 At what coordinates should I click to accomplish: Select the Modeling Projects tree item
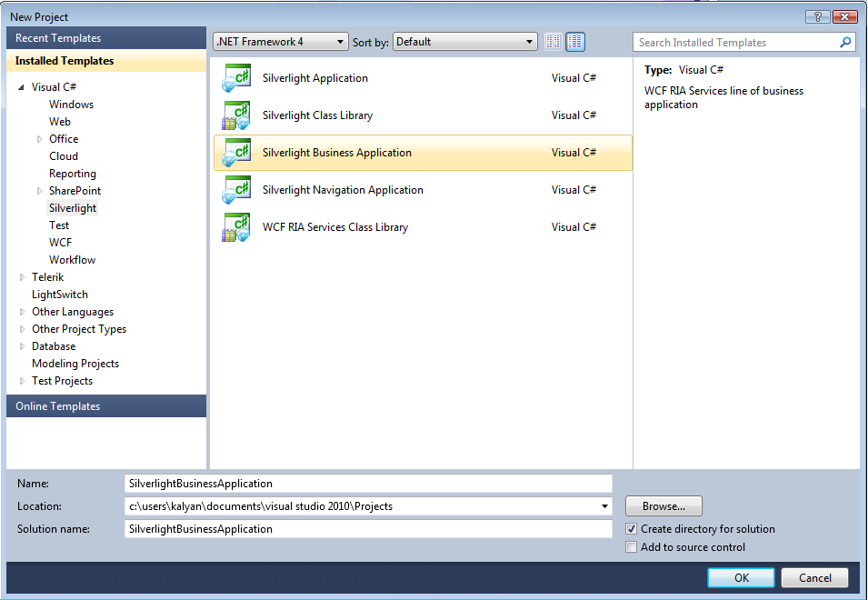tap(75, 364)
